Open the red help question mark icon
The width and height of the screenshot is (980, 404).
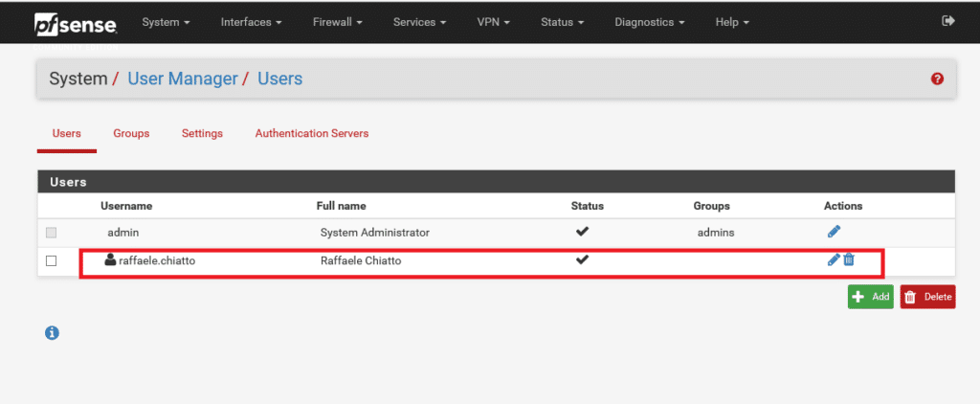point(937,79)
